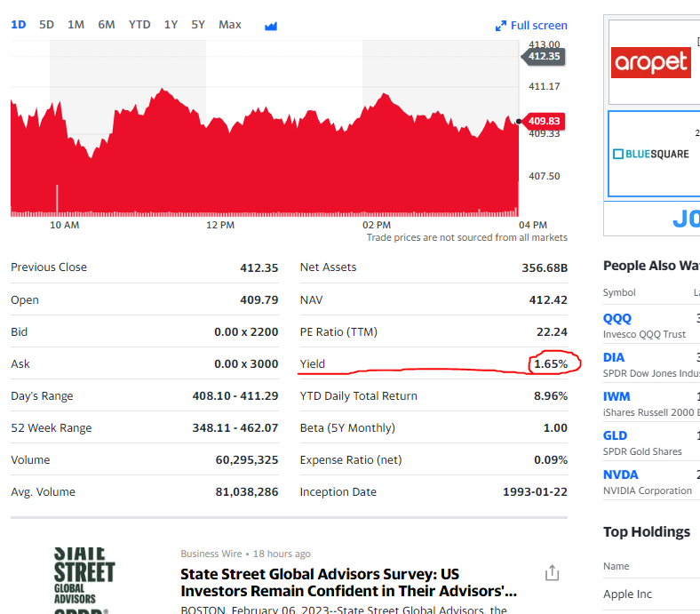This screenshot has height=614, width=700.
Task: Click the Beta value 1.00
Action: 555,428
